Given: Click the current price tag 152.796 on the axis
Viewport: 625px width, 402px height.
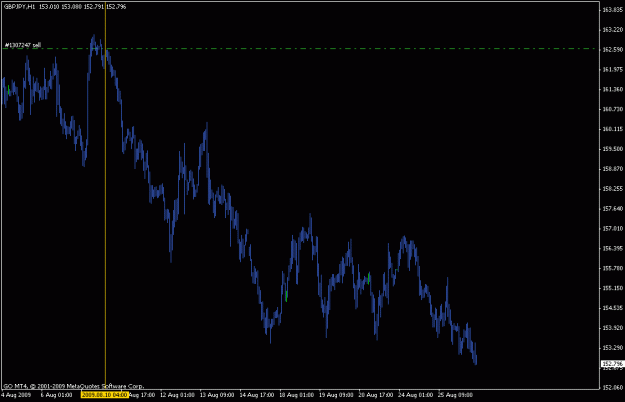Looking at the screenshot, I should tap(612, 364).
